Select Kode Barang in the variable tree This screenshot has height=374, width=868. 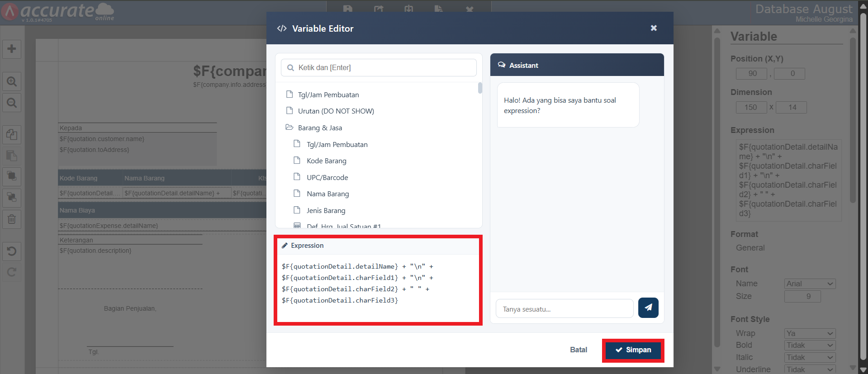(x=326, y=161)
